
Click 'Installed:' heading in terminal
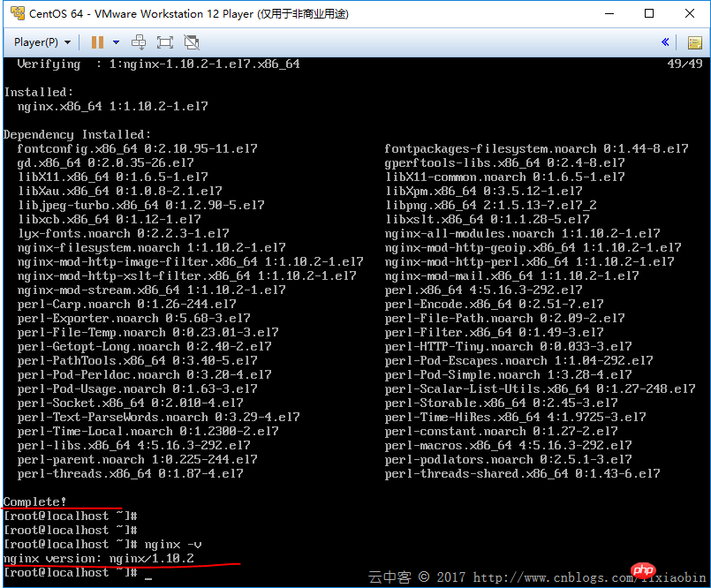click(39, 92)
